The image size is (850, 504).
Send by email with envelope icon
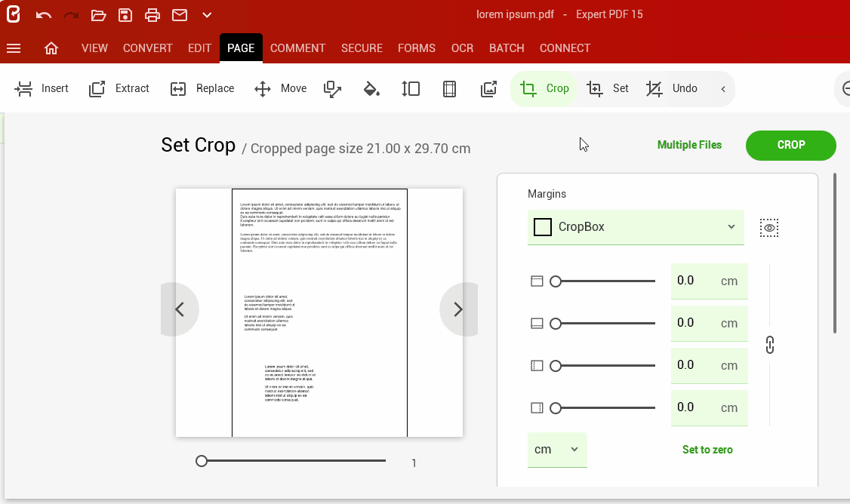pos(180,15)
